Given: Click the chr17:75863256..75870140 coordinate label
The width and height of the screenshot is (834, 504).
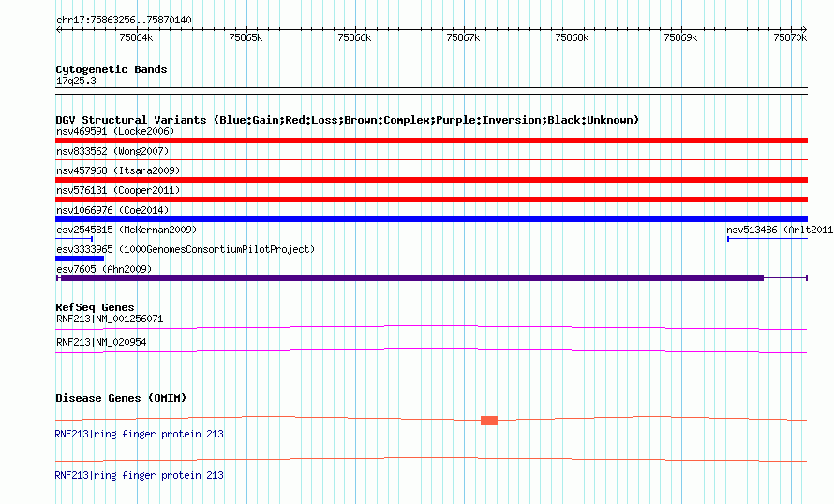Looking at the screenshot, I should [124, 20].
